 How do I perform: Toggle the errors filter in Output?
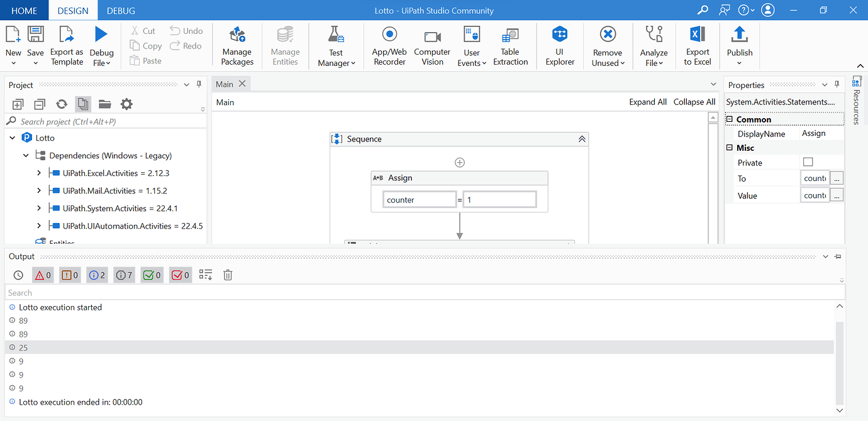42,275
